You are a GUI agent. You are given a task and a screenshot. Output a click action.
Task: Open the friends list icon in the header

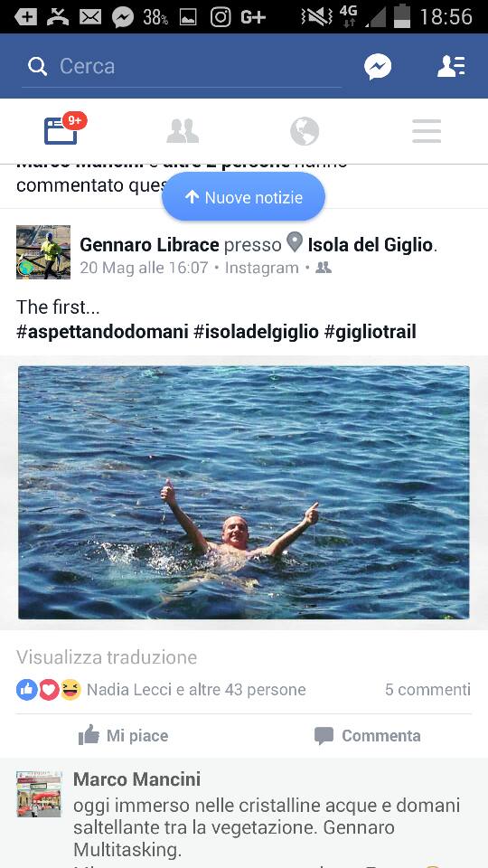451,66
